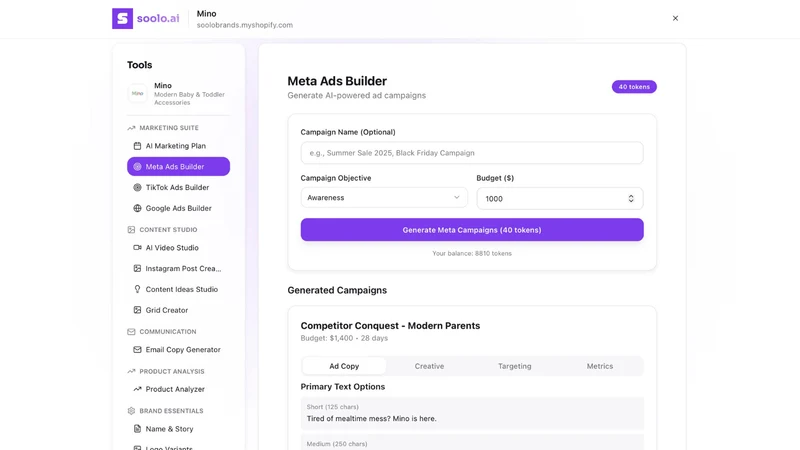Screen dimensions: 800x450
Task: Open Email Copy Generator
Action: [x=179, y=350]
